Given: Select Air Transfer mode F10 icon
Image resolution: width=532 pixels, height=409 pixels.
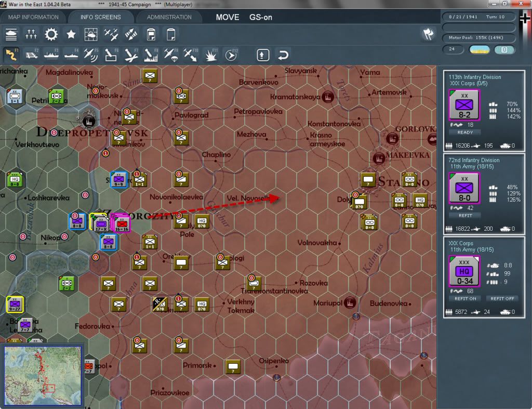Looking at the screenshot, I should [191, 55].
